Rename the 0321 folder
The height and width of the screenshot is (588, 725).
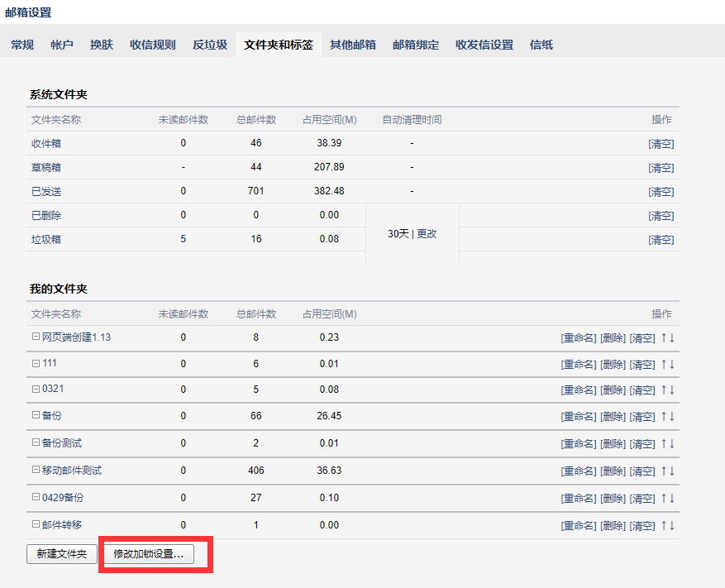click(x=578, y=390)
